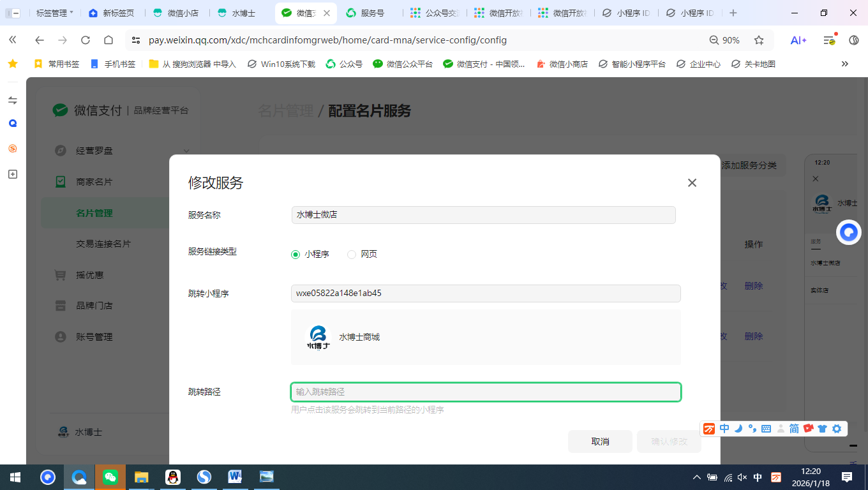The width and height of the screenshot is (868, 490).
Task: Click the swap arrows icon in side panel
Action: 13,100
